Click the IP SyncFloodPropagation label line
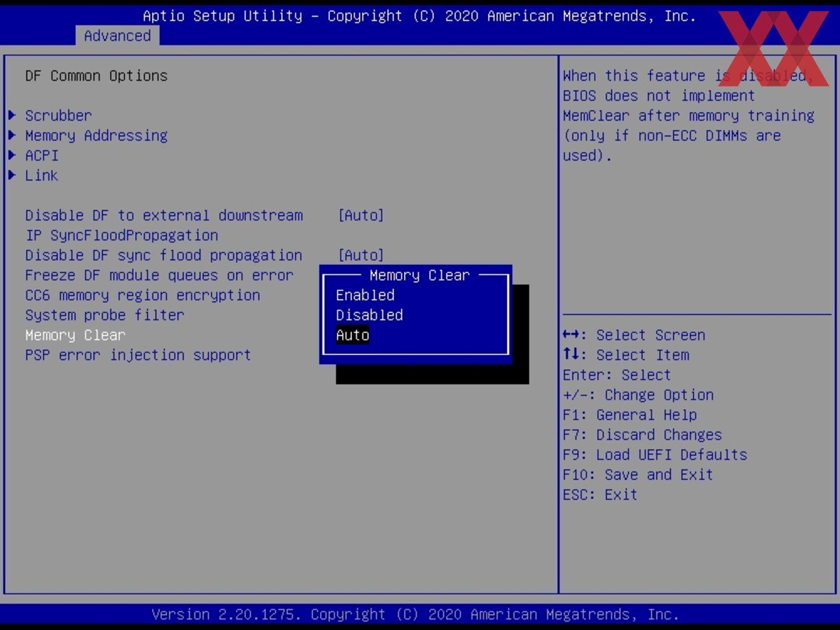The height and width of the screenshot is (630, 840). [x=122, y=235]
